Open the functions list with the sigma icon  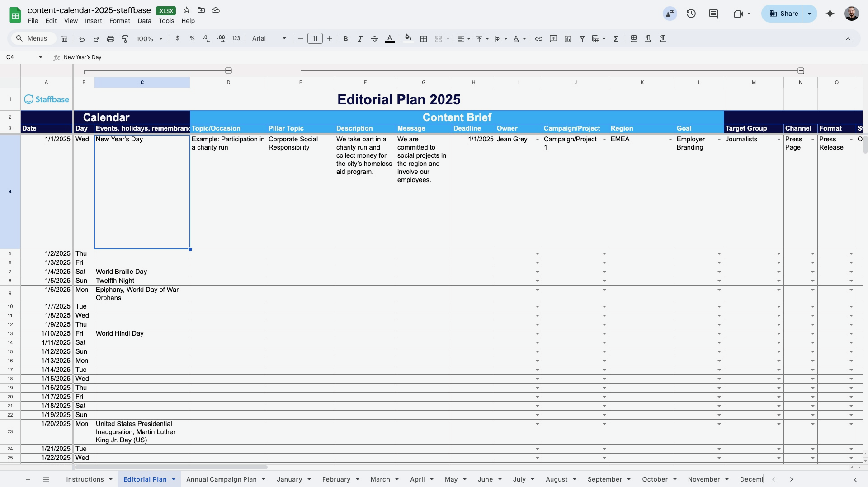click(x=616, y=39)
